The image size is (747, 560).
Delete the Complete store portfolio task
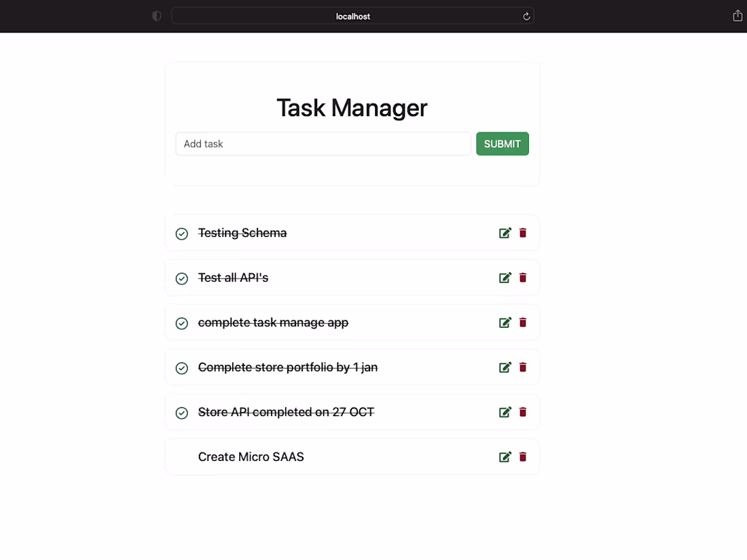click(x=523, y=367)
